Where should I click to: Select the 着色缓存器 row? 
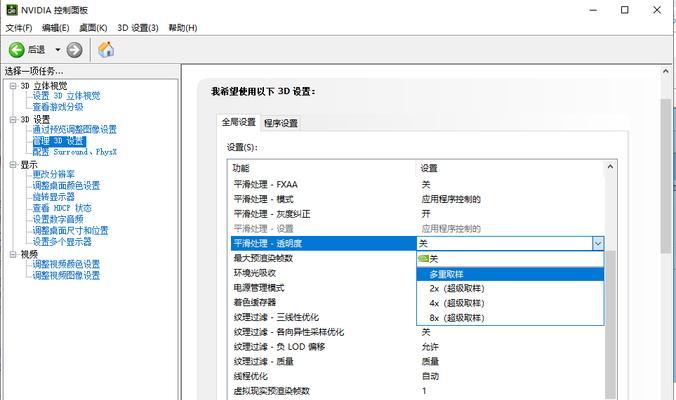[x=323, y=302]
